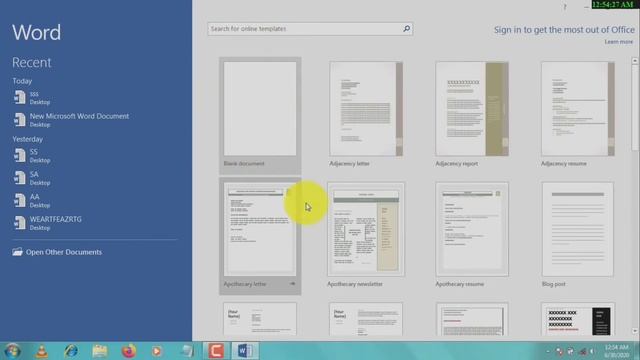Click the Word icon on taskbar
The width and height of the screenshot is (640, 360).
click(245, 351)
